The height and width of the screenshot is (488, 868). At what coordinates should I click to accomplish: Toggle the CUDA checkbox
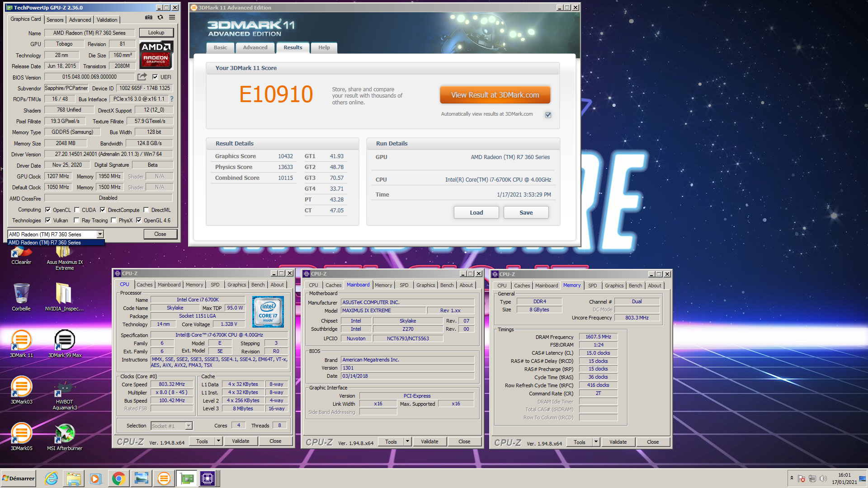pyautogui.click(x=77, y=210)
